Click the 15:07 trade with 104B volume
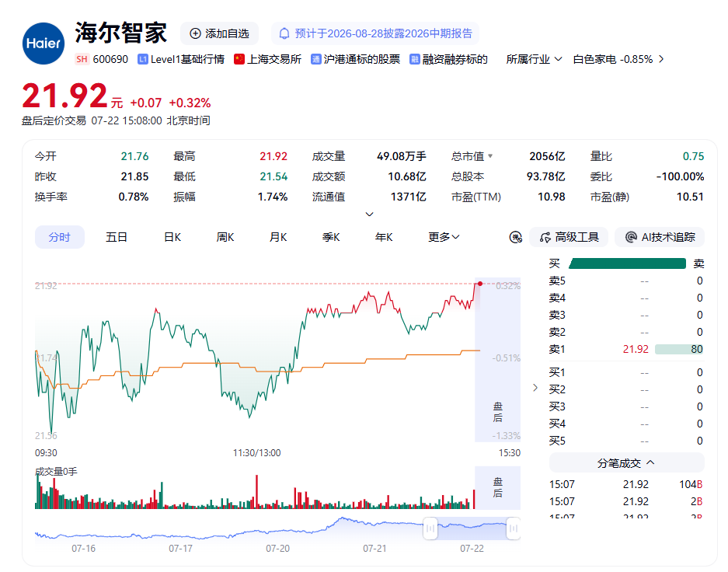The width and height of the screenshot is (728, 572). [626, 484]
